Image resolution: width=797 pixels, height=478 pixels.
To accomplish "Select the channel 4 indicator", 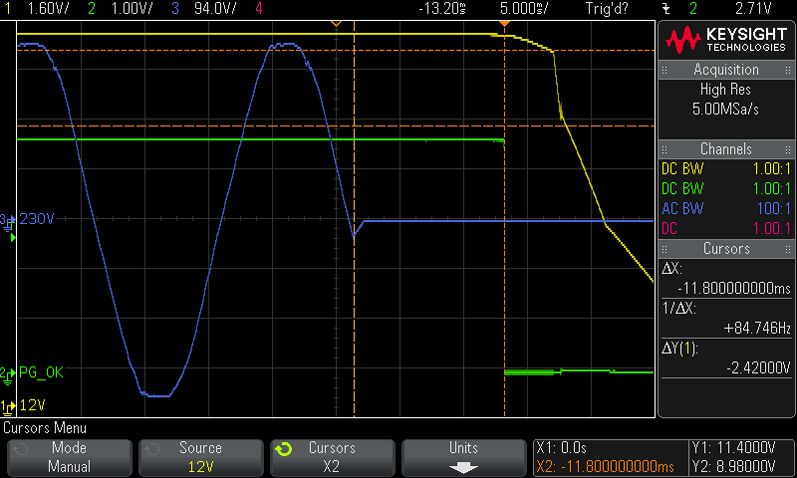I will coord(259,8).
